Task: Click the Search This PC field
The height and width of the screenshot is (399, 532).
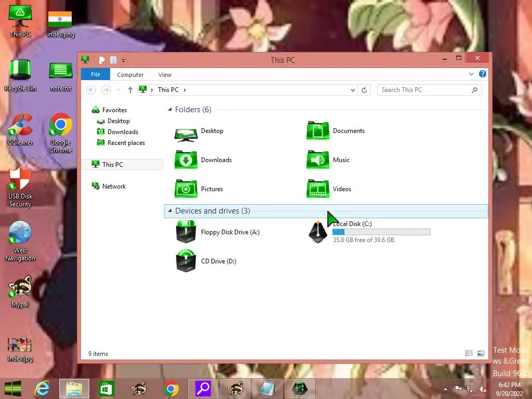Action: pos(429,90)
